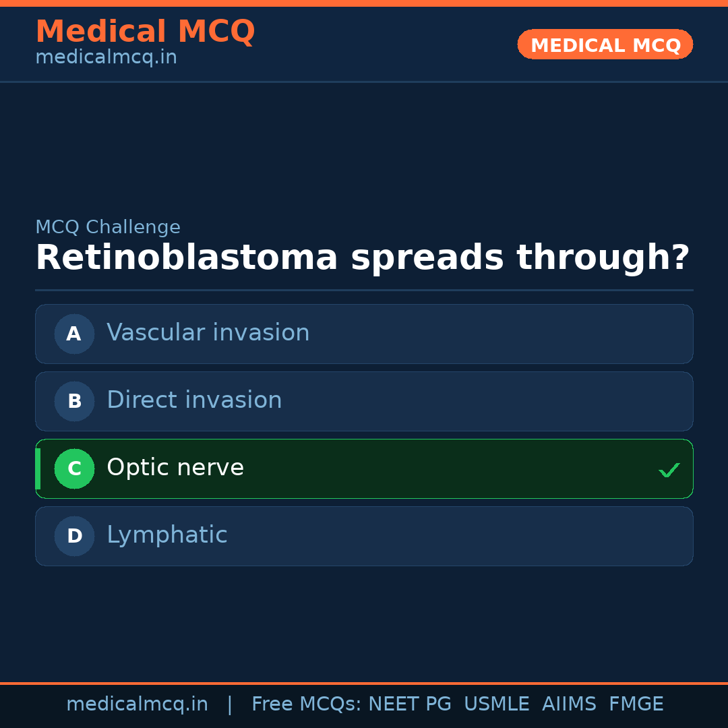Click the green bar beside option C

pyautogui.click(x=38, y=468)
